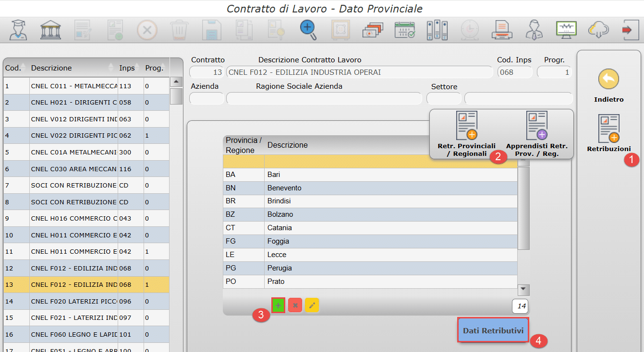Click the Cod. Inps field
The height and width of the screenshot is (352, 644).
tap(515, 72)
